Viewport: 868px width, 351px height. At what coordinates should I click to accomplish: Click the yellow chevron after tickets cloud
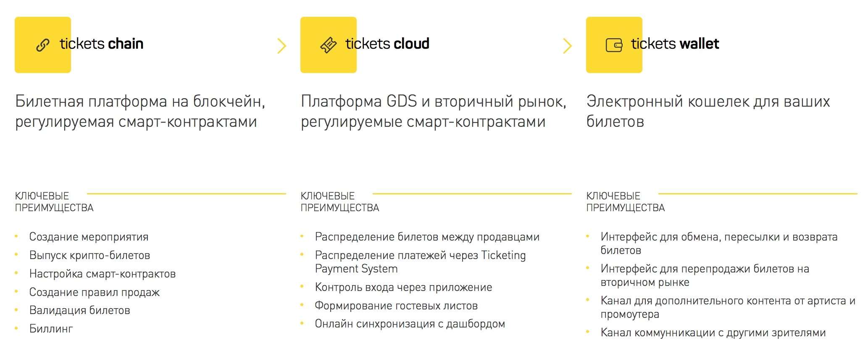[x=567, y=46]
